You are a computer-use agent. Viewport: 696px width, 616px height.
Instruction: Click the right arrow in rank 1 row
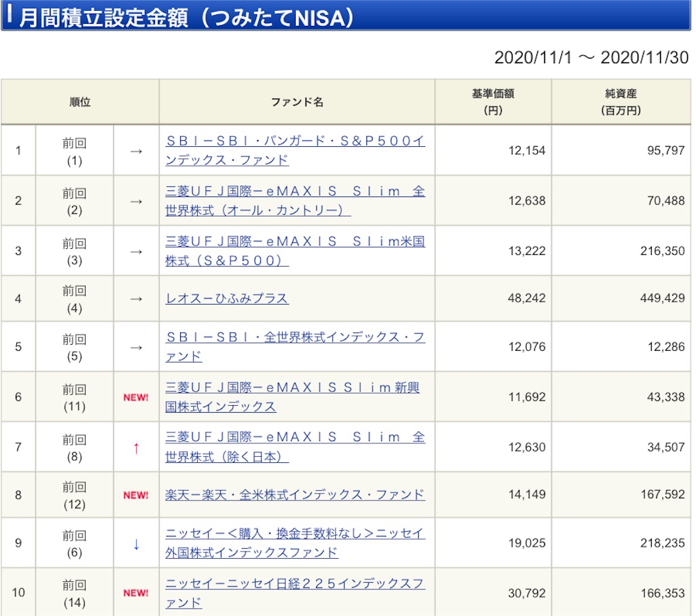click(136, 152)
